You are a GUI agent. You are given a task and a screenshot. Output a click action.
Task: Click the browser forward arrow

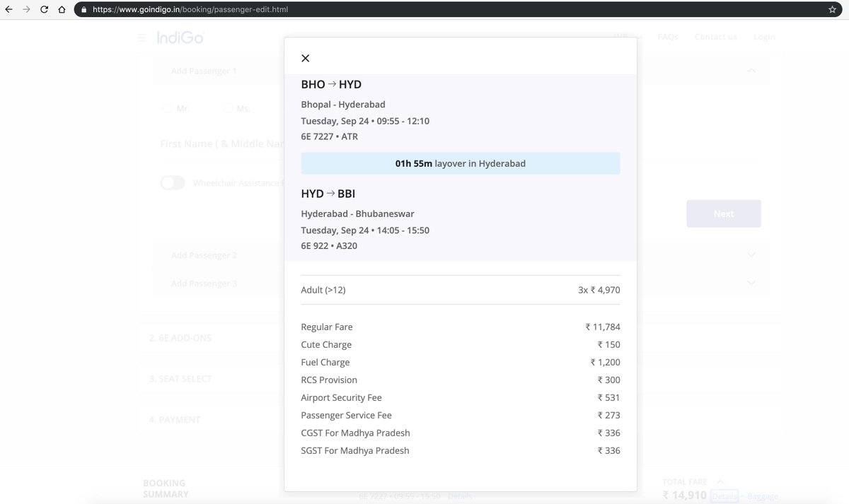pyautogui.click(x=27, y=10)
